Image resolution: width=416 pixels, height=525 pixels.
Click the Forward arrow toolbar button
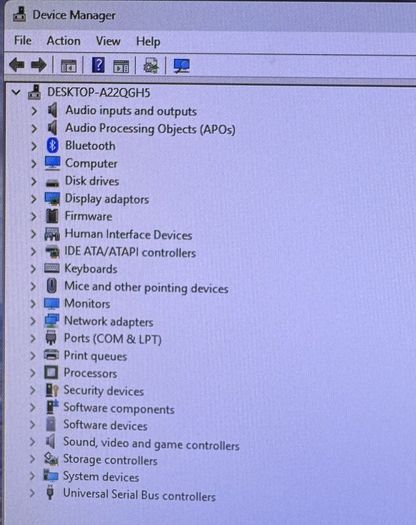pyautogui.click(x=39, y=65)
